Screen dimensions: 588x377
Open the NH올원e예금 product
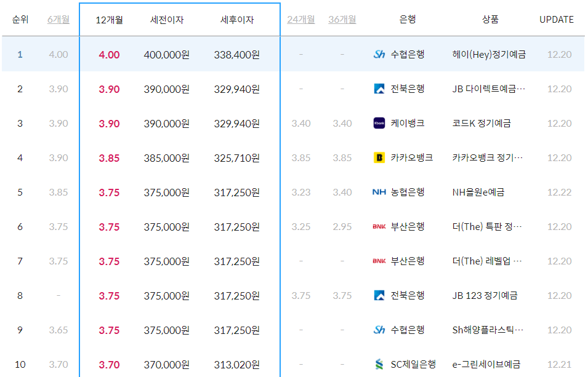click(x=478, y=192)
